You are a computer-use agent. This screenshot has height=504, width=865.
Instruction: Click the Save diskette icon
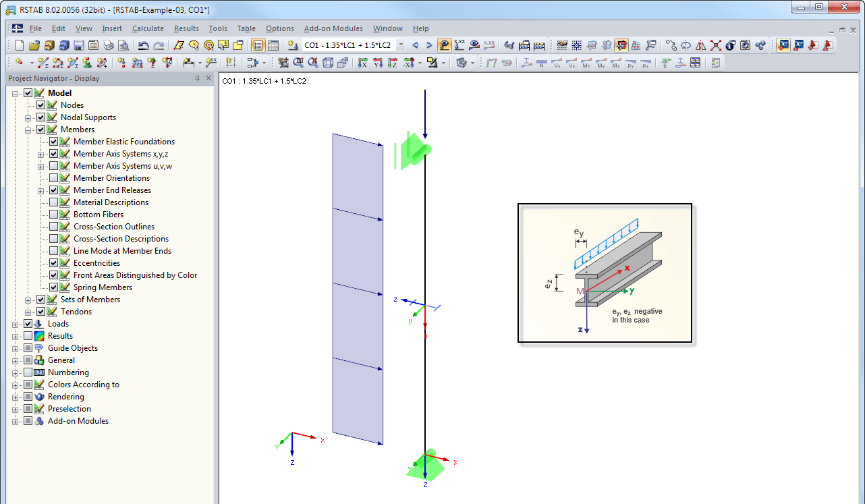(78, 45)
